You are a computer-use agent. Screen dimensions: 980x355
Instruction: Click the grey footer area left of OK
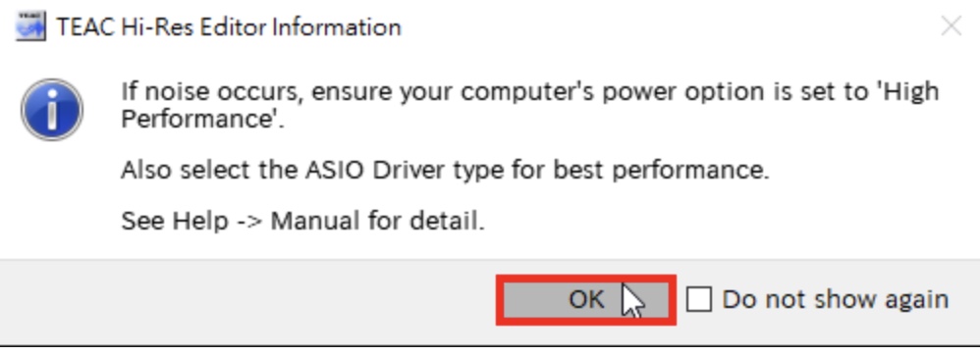point(250,301)
